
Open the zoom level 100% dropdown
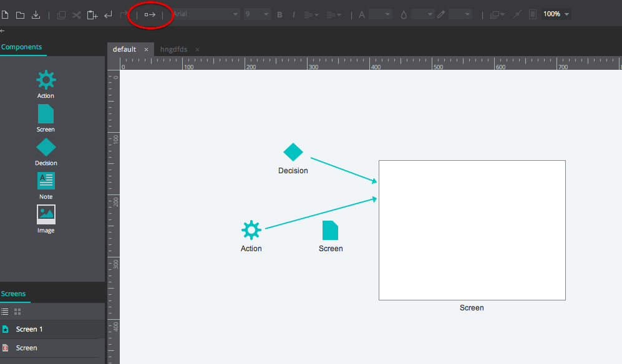pos(555,14)
